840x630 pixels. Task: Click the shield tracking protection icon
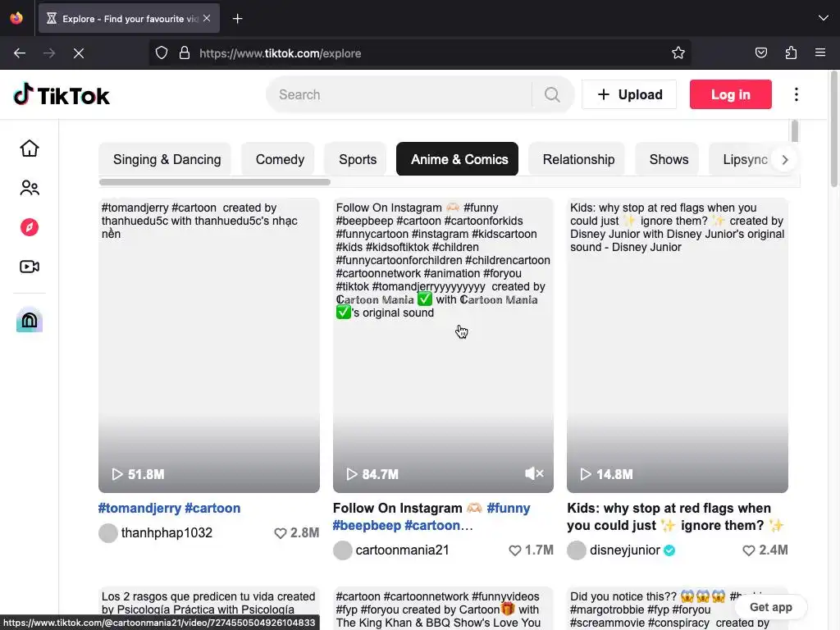click(x=162, y=53)
